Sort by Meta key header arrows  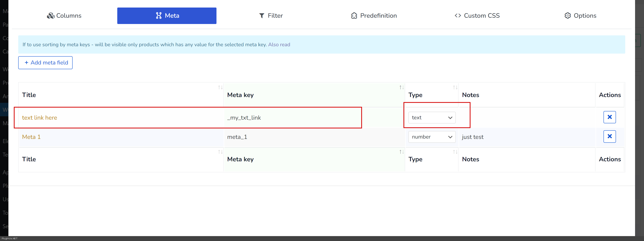[401, 87]
